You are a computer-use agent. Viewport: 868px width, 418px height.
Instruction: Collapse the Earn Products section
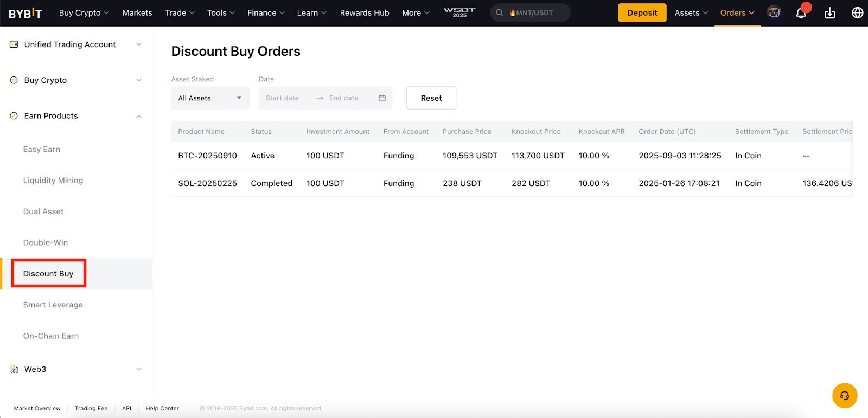coord(139,116)
